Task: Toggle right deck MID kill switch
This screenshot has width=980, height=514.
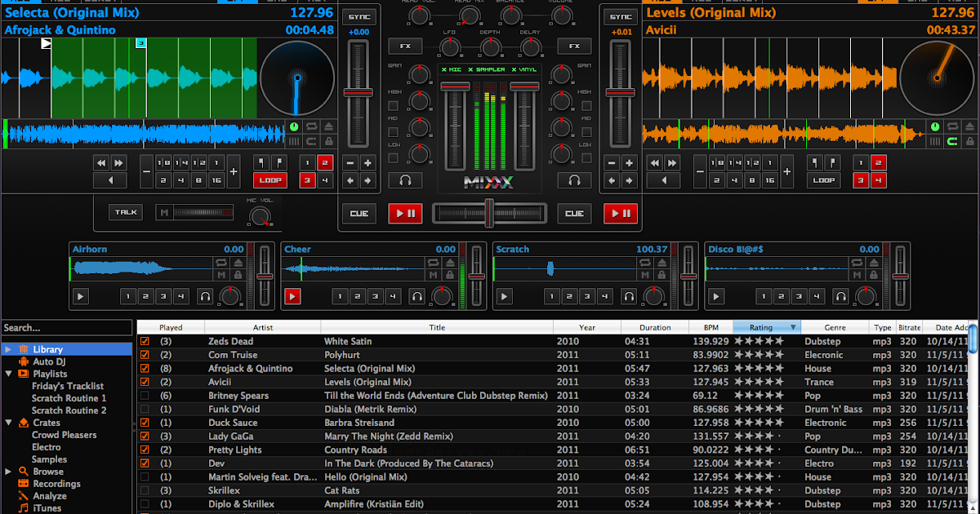Action: click(x=587, y=131)
